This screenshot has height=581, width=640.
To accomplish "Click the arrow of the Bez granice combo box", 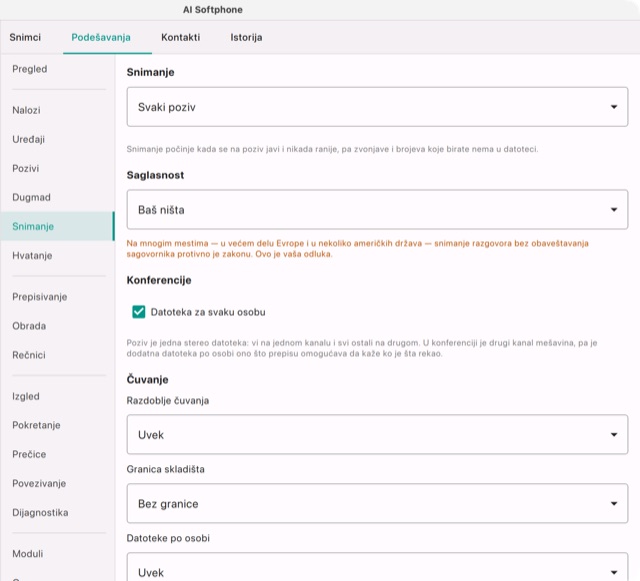I will 613,504.
